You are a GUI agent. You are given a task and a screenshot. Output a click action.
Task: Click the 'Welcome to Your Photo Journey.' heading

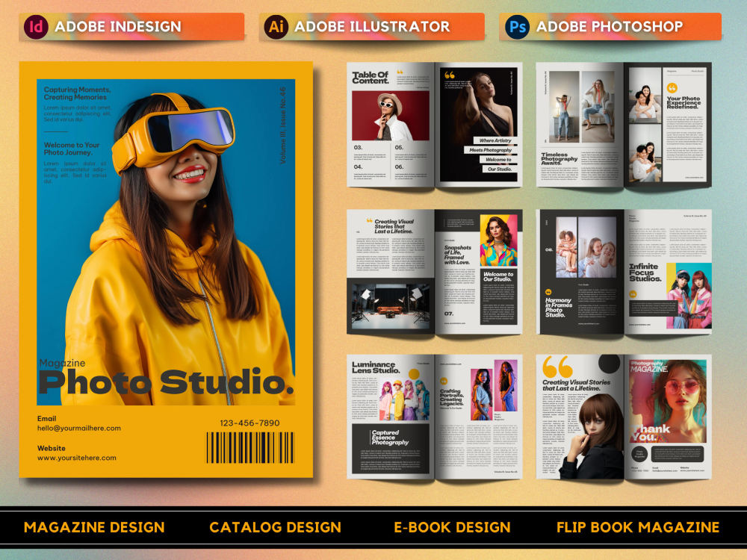pyautogui.click(x=72, y=149)
